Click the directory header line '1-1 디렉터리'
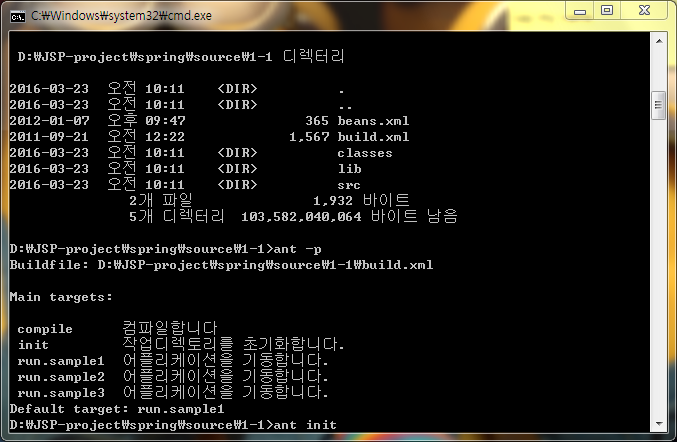Image resolution: width=677 pixels, height=442 pixels. click(180, 56)
